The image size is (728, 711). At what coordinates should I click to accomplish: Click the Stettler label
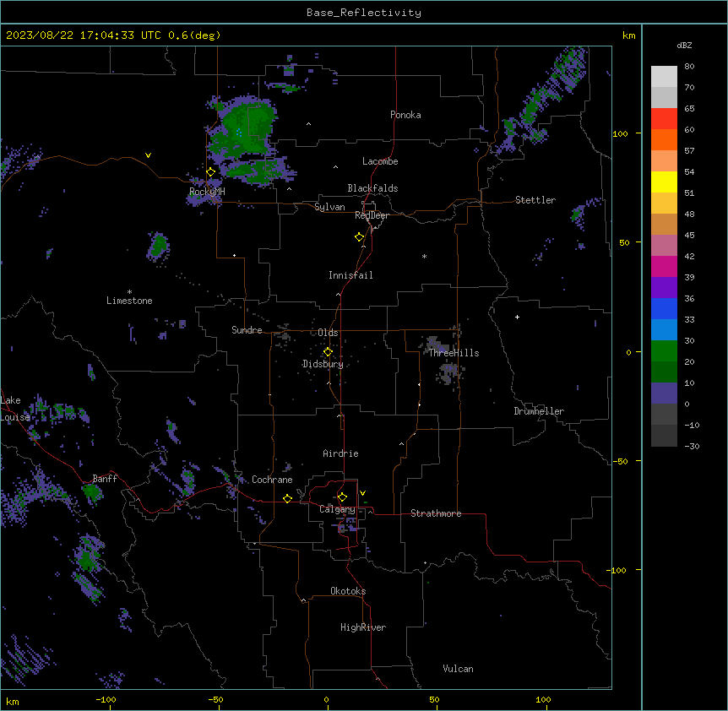point(535,200)
